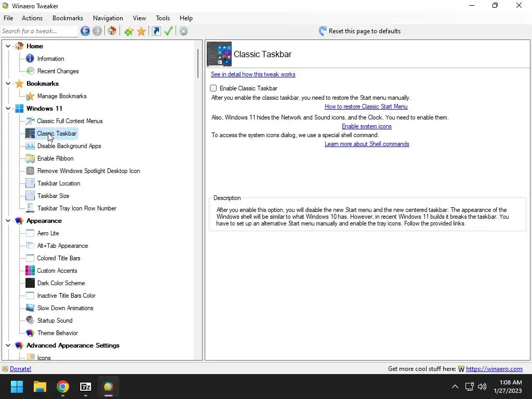Click the tree panel vertical scrollbar

198,63
